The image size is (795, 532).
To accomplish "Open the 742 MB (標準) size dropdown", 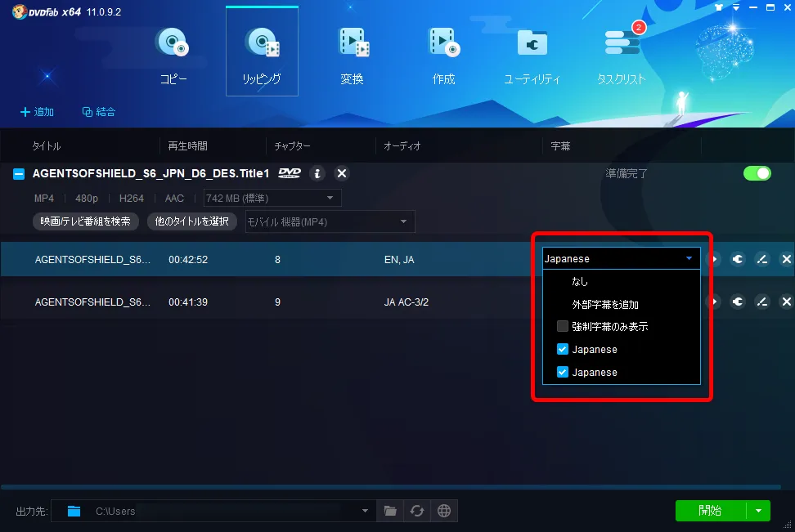I will coord(272,198).
